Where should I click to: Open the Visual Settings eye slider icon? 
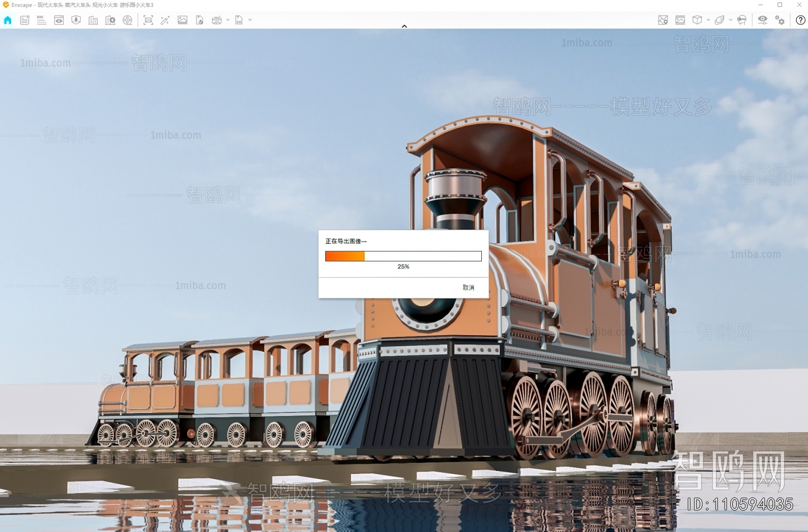point(763,20)
